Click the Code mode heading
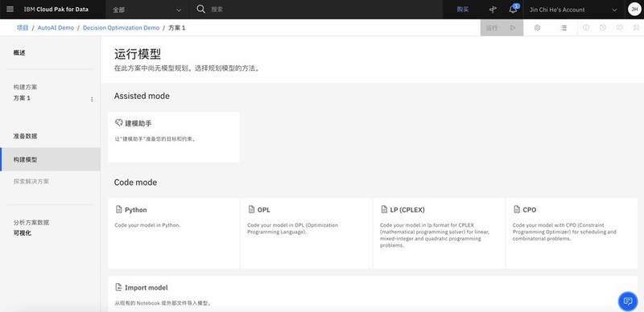This screenshot has height=312, width=644. click(135, 183)
